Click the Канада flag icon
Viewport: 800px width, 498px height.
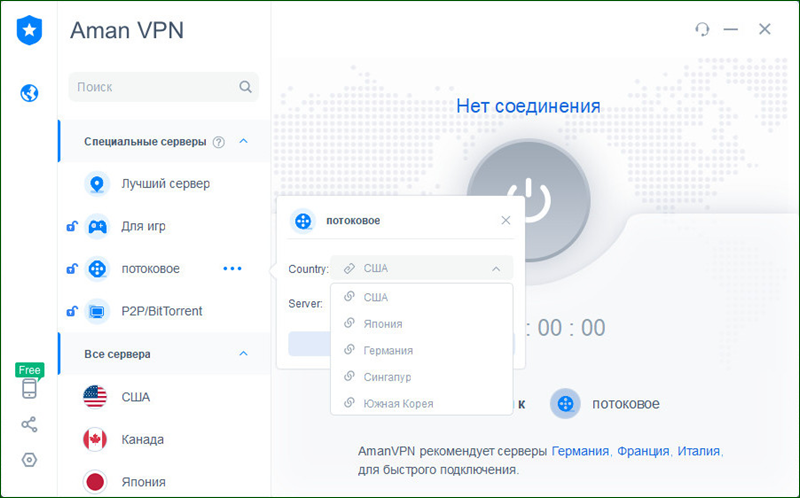tap(95, 439)
